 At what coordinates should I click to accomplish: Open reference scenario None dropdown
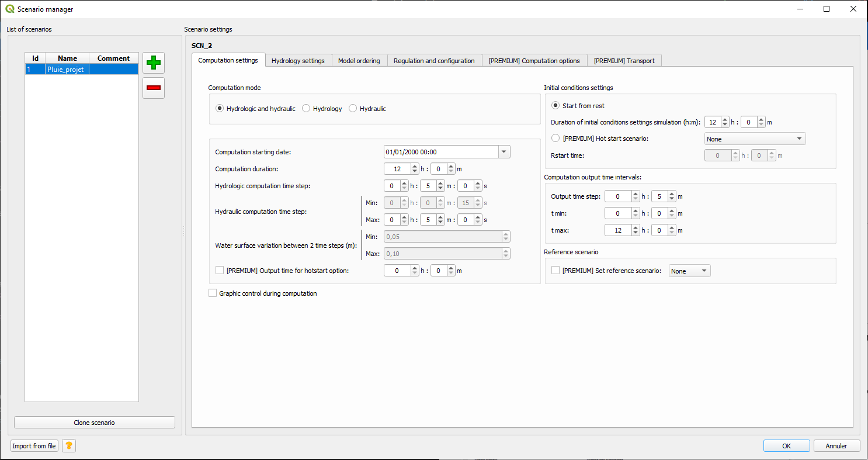[689, 271]
